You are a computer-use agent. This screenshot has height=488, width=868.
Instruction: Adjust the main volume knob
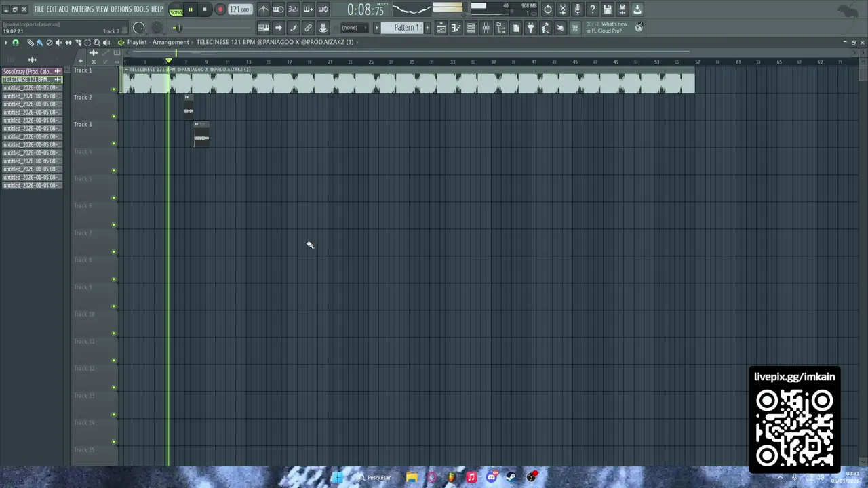(138, 28)
